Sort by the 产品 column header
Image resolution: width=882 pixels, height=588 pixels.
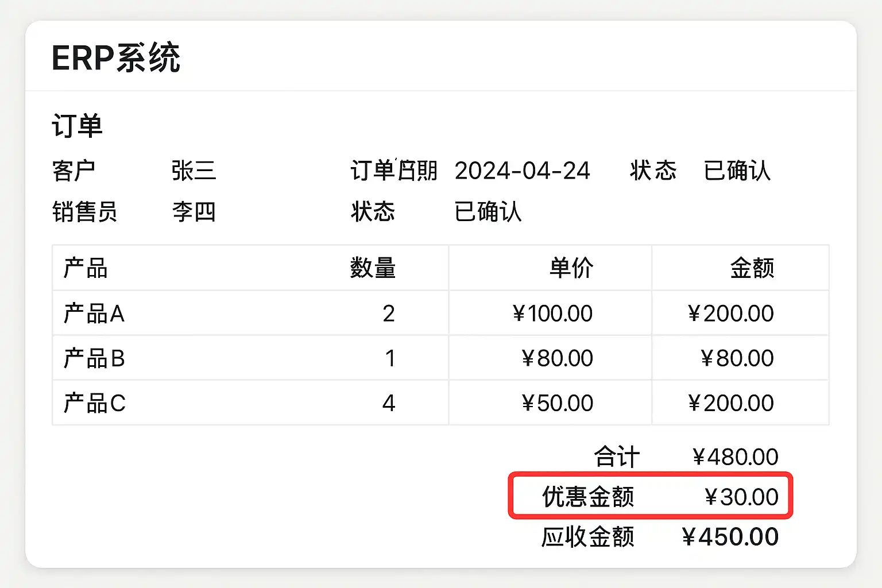[86, 268]
